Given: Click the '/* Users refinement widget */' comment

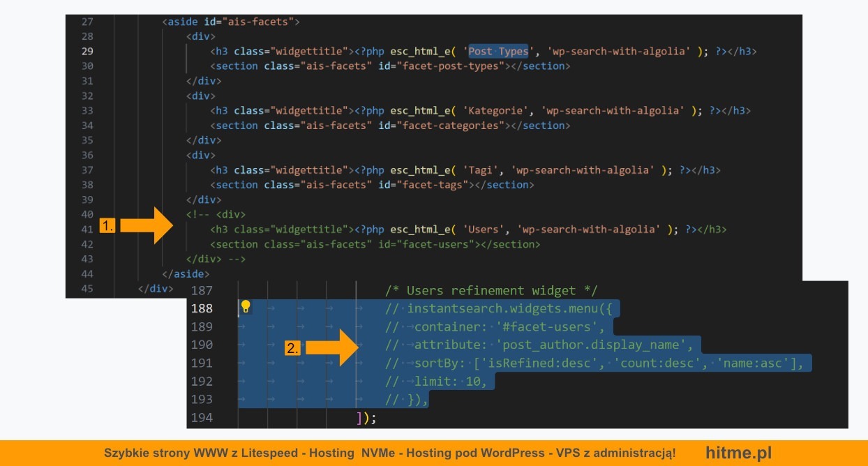Looking at the screenshot, I should [x=491, y=290].
